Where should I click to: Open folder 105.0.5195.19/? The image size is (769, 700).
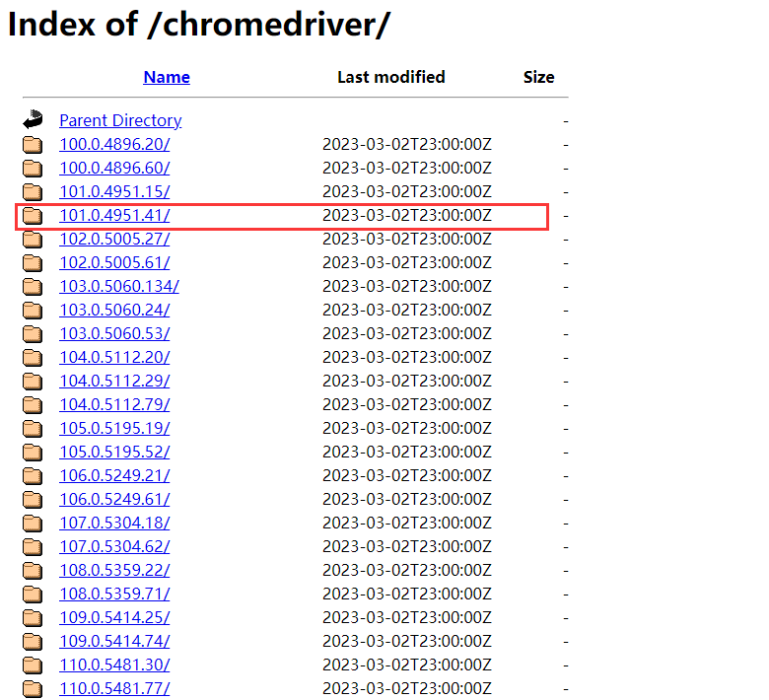point(114,428)
